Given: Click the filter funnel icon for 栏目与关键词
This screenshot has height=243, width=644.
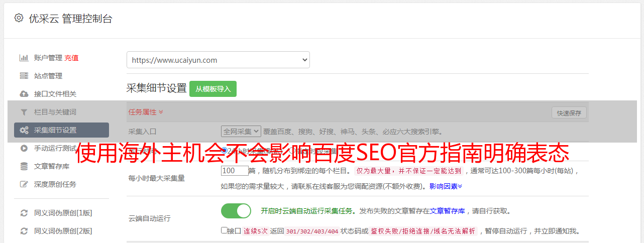Looking at the screenshot, I should click(24, 112).
